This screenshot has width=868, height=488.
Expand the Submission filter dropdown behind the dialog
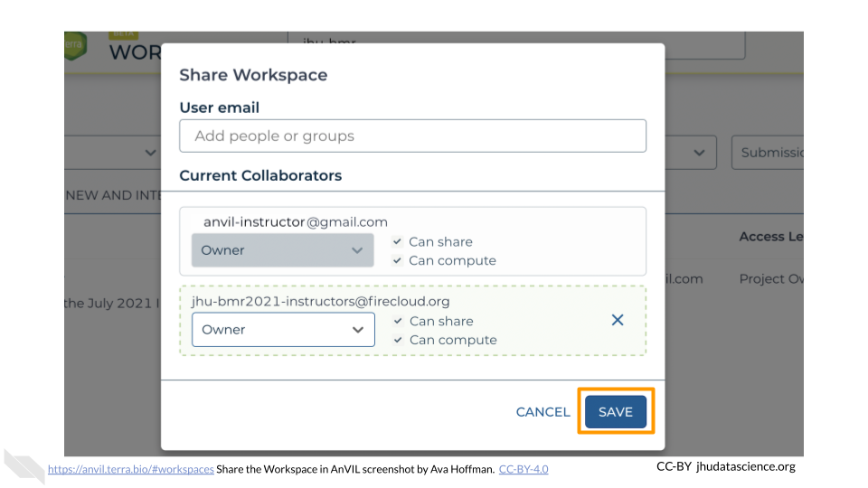[x=767, y=153]
